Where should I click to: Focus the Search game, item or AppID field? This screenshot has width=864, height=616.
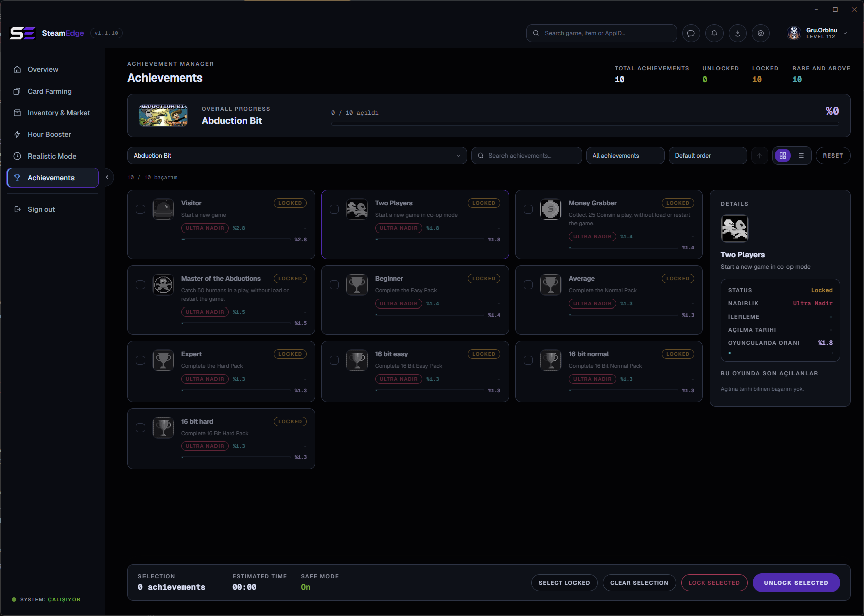coord(601,33)
